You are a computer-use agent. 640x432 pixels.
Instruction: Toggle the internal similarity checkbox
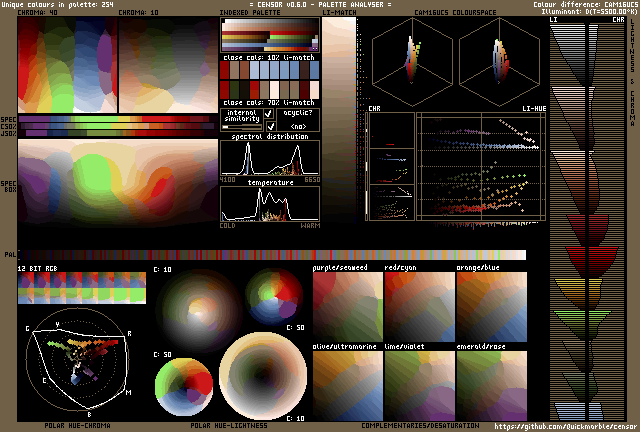(x=268, y=114)
